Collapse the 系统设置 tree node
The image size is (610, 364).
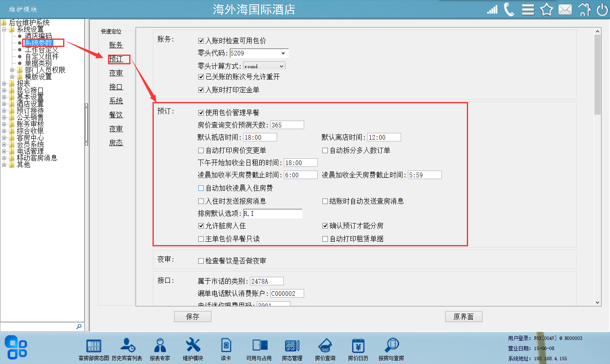point(4,30)
